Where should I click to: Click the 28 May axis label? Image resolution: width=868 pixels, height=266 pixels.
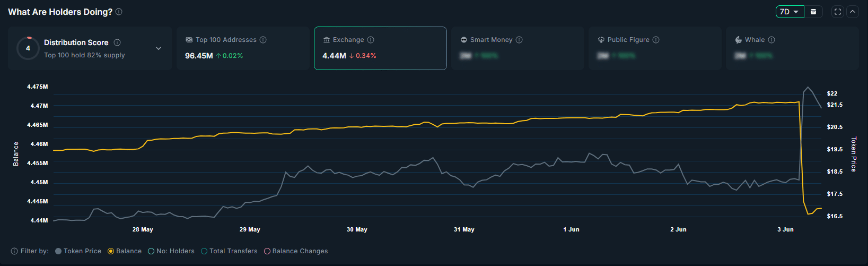[x=143, y=229]
